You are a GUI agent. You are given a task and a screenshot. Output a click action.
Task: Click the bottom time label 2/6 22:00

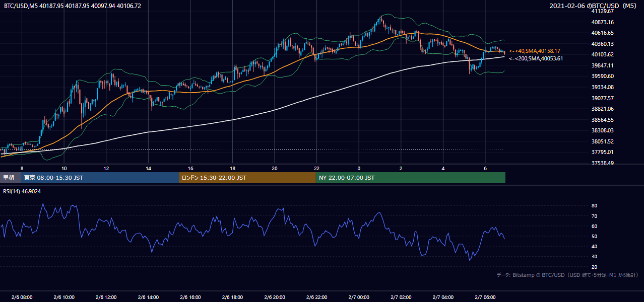tap(316, 297)
